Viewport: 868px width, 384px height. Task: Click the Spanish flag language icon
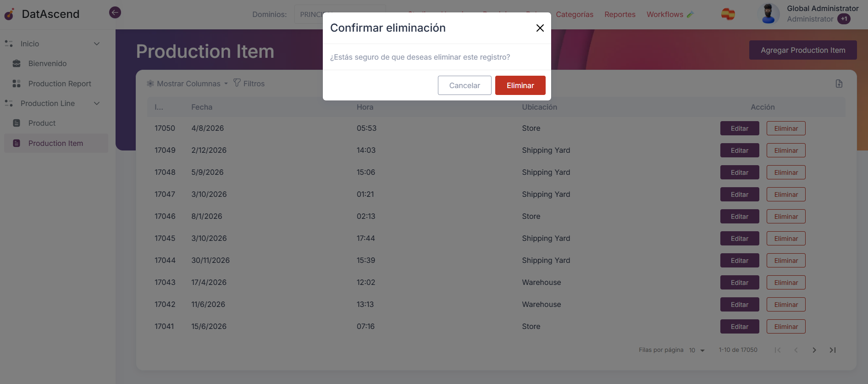[x=728, y=14]
